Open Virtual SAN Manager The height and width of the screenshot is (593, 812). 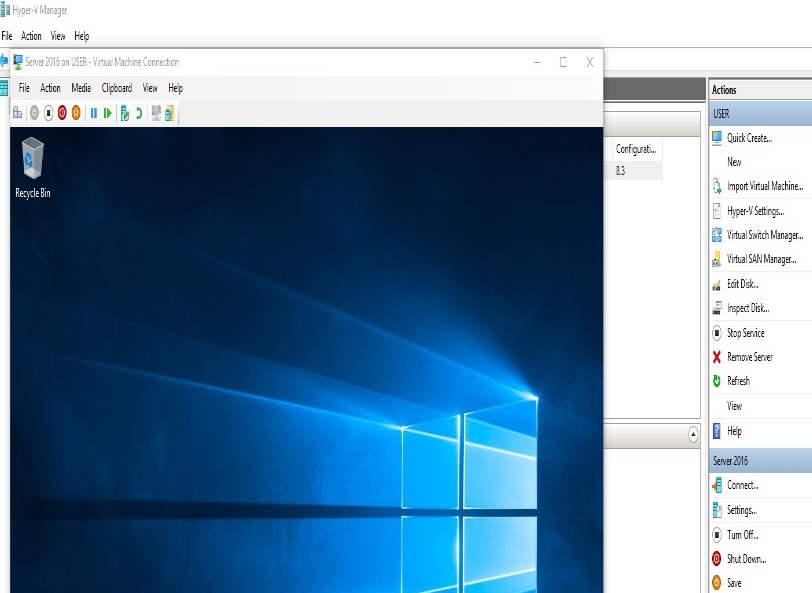(761, 259)
